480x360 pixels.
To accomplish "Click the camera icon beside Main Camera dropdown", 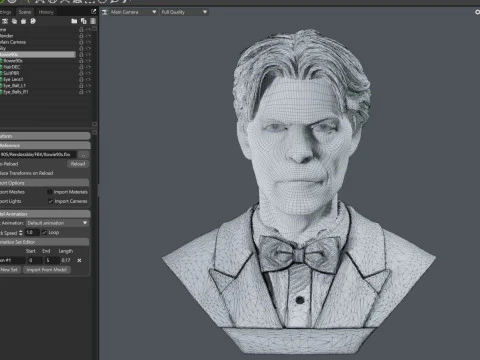I will coord(105,12).
